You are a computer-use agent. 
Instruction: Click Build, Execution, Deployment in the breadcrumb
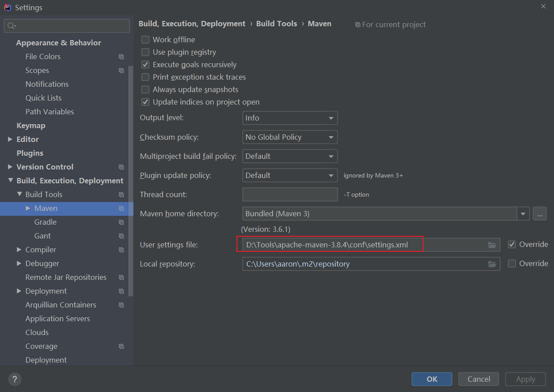192,24
